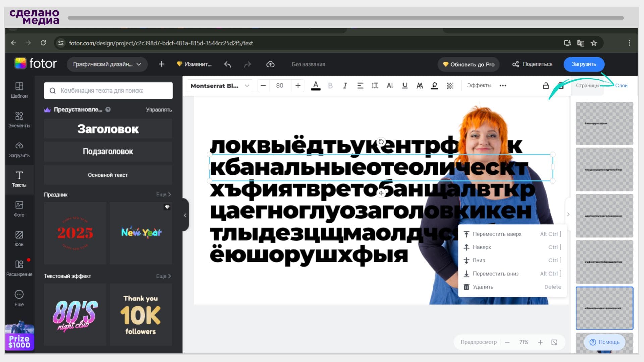Open Montserrat font dropdown
Image resolution: width=644 pixels, height=362 pixels.
coord(219,86)
